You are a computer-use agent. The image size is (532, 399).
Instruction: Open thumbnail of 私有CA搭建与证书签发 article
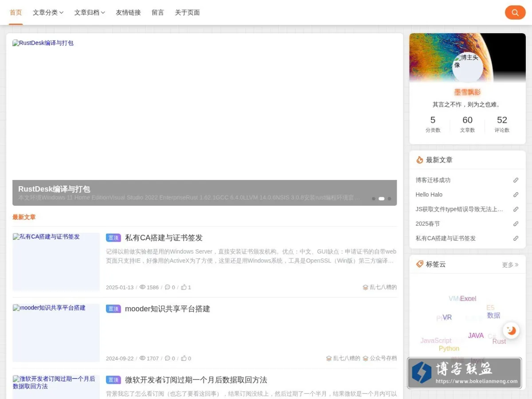tap(56, 262)
